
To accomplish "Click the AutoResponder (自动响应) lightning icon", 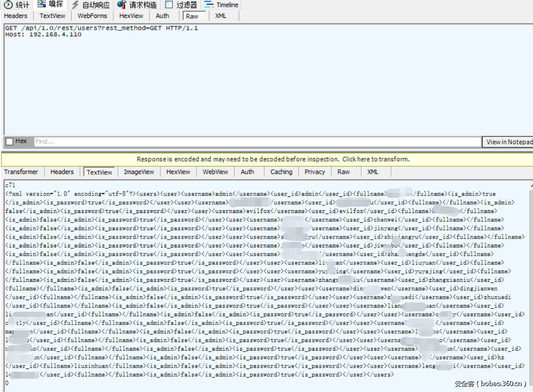I will coord(75,5).
